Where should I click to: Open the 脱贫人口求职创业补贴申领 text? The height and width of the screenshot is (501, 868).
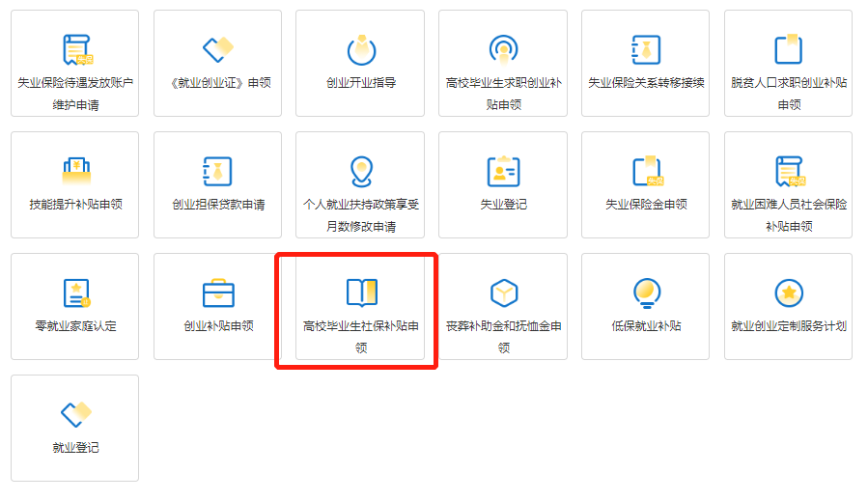point(789,94)
